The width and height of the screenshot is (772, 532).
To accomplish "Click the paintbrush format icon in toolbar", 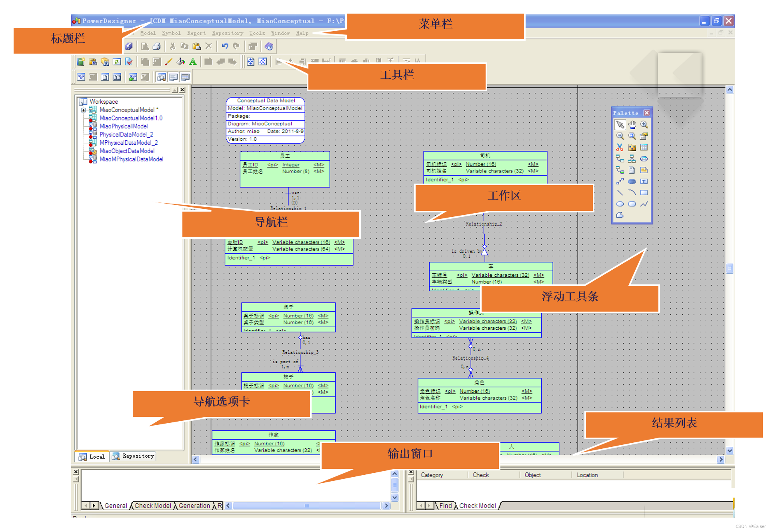I will tap(169, 62).
